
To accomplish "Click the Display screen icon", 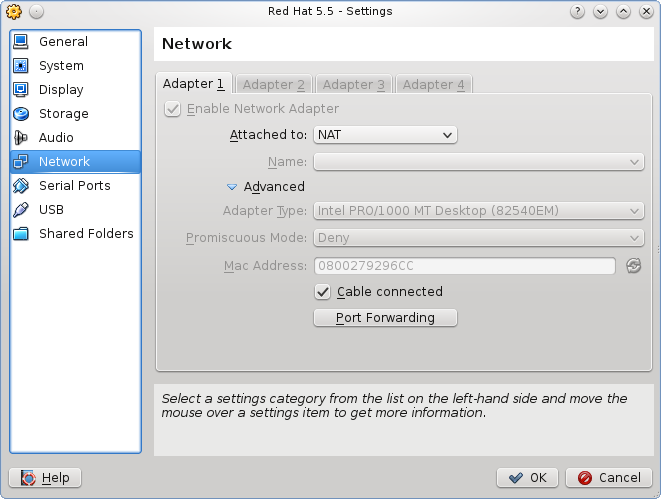I will [21, 89].
